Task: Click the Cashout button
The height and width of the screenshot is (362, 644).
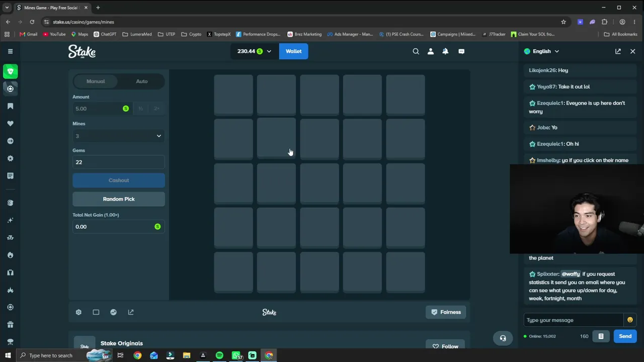Action: (119, 180)
